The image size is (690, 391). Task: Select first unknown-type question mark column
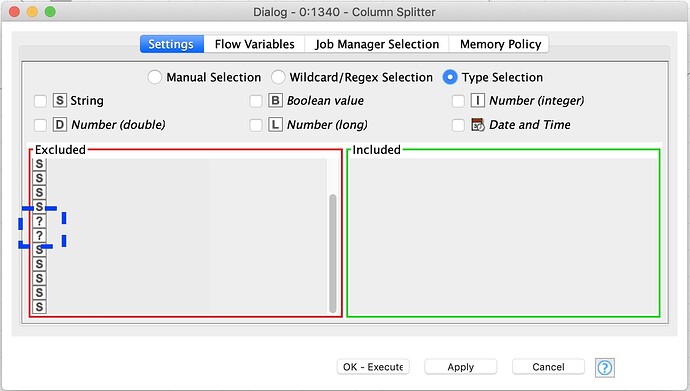39,221
